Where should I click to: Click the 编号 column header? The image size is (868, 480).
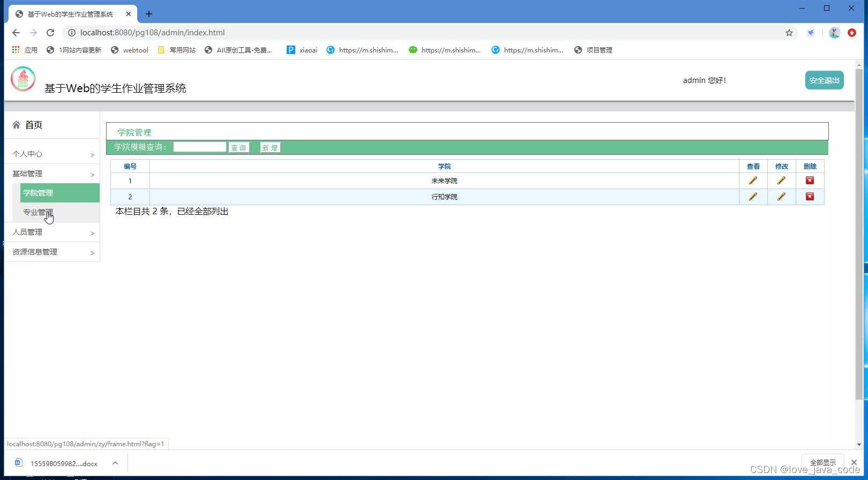(x=130, y=166)
